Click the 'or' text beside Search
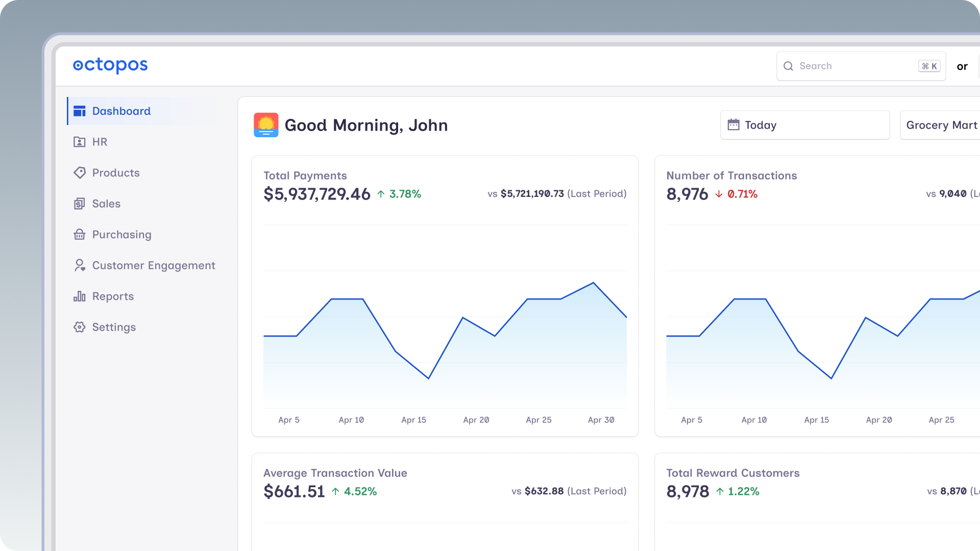Viewport: 980px width, 551px height. [x=962, y=67]
